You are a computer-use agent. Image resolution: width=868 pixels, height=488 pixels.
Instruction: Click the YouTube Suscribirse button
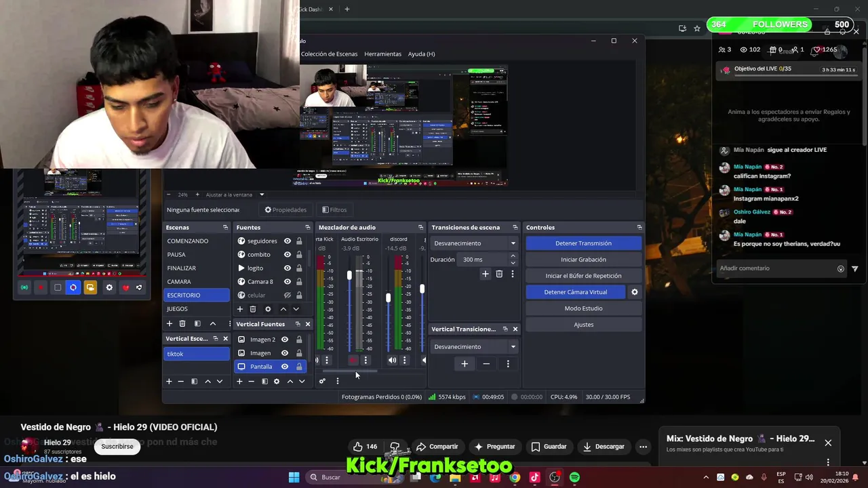coord(117,447)
